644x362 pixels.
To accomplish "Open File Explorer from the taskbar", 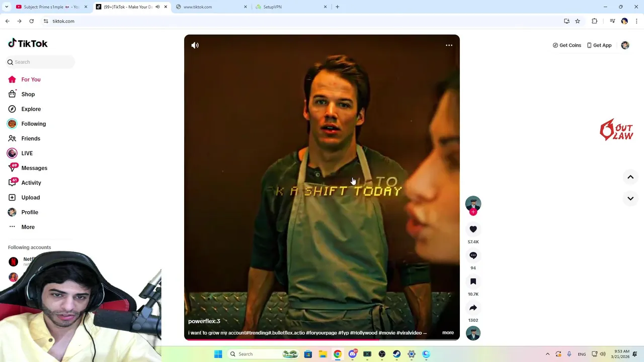I will pyautogui.click(x=323, y=354).
